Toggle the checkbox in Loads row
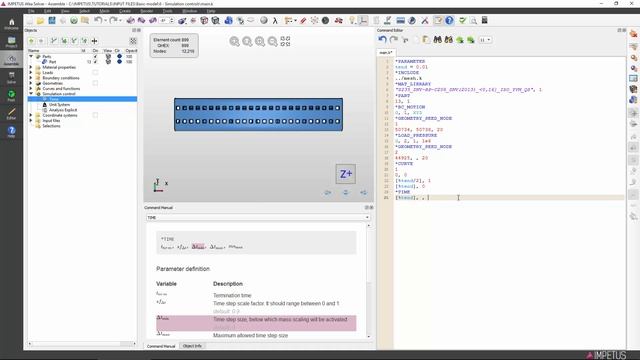 pyautogui.click(x=95, y=72)
